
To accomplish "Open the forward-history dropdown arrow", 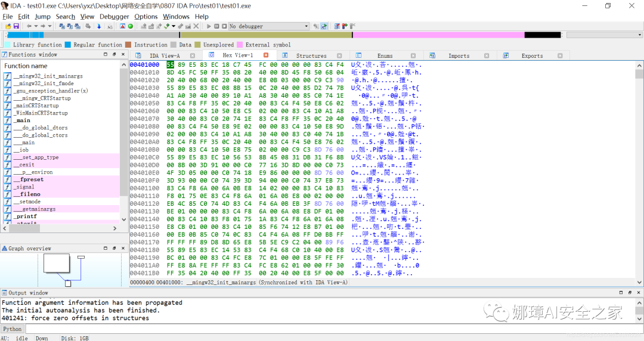I will [x=49, y=26].
